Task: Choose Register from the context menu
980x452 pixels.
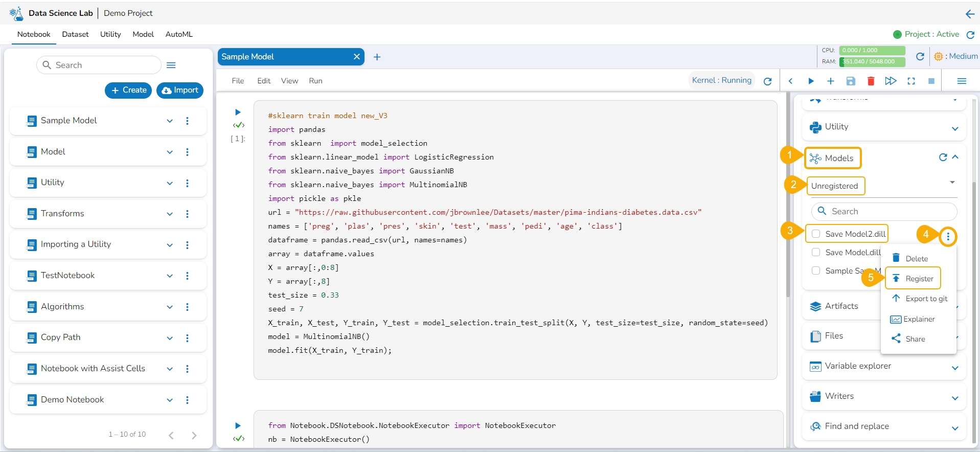Action: coord(919,279)
